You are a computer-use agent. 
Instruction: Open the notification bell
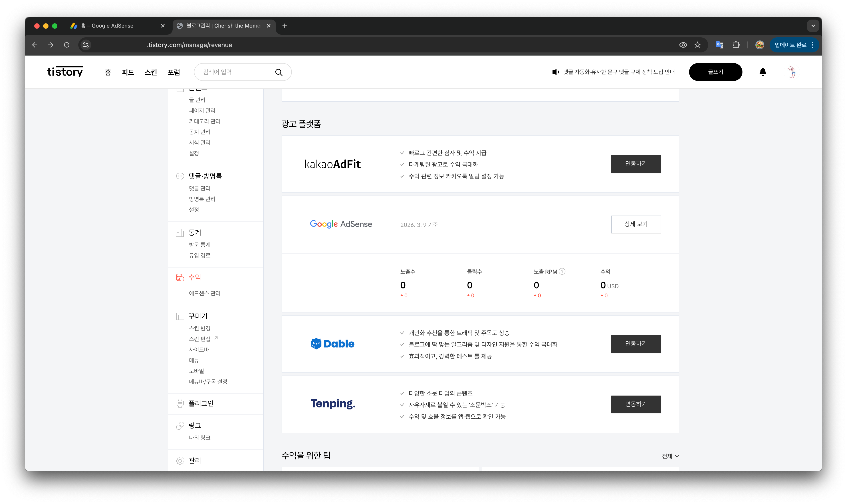tap(763, 72)
